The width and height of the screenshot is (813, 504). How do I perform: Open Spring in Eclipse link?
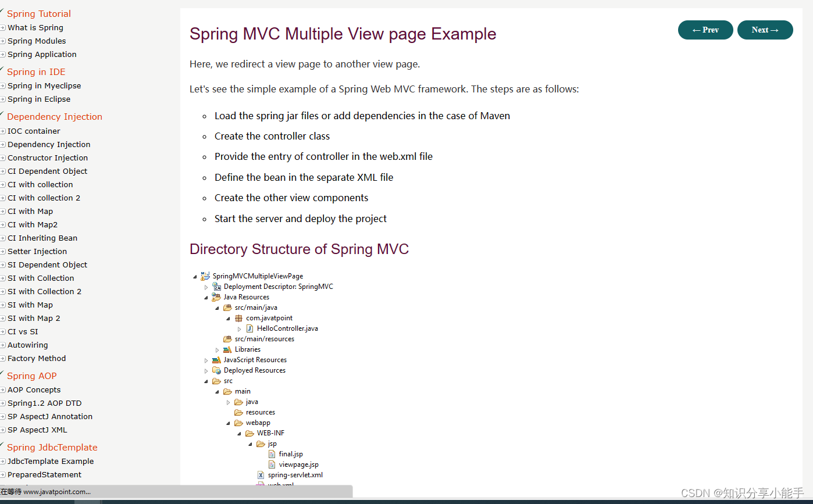[39, 99]
